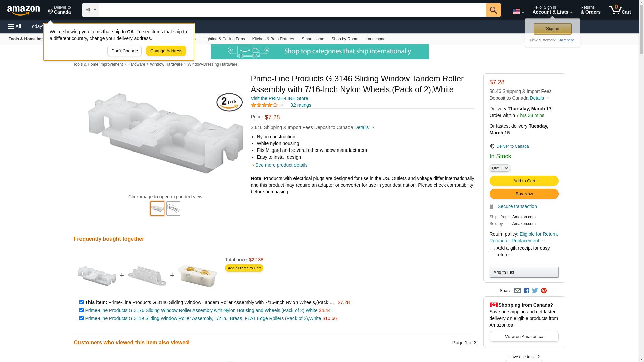Click into the Amazon search field
The width and height of the screenshot is (644, 362).
292,10
